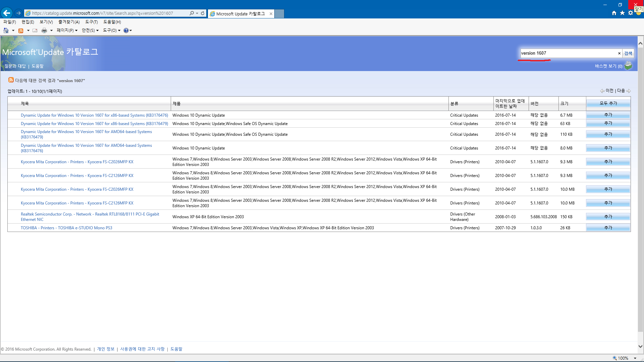The height and width of the screenshot is (362, 644).
Task: Open the 보기(V) menu
Action: [46, 22]
